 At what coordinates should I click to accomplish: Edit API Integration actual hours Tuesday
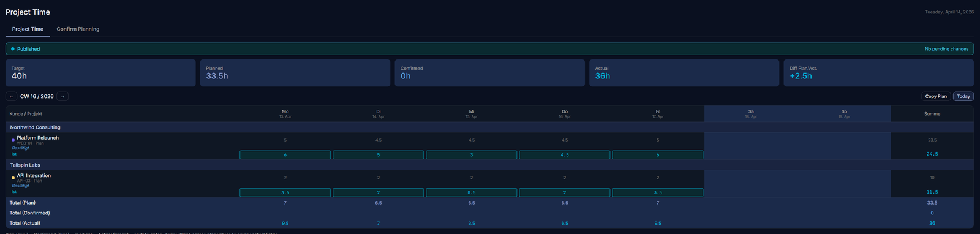coord(378,192)
